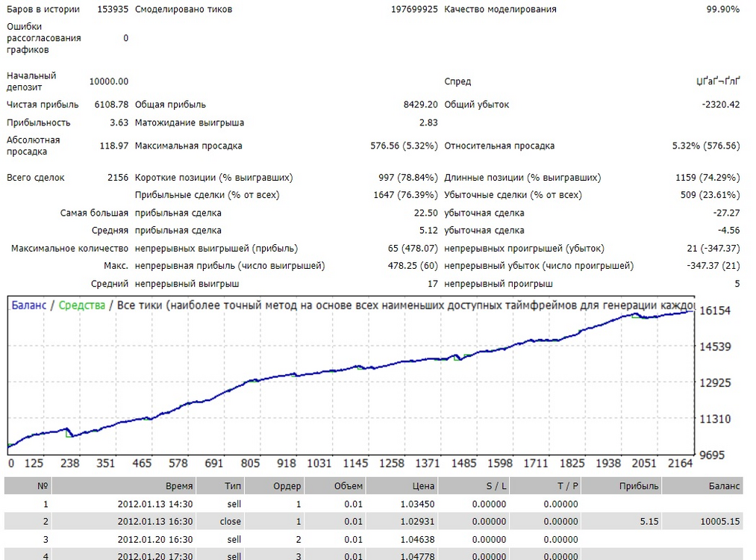Click the "Максимальная просадка" value 576.56 (5.32%)

tap(404, 146)
